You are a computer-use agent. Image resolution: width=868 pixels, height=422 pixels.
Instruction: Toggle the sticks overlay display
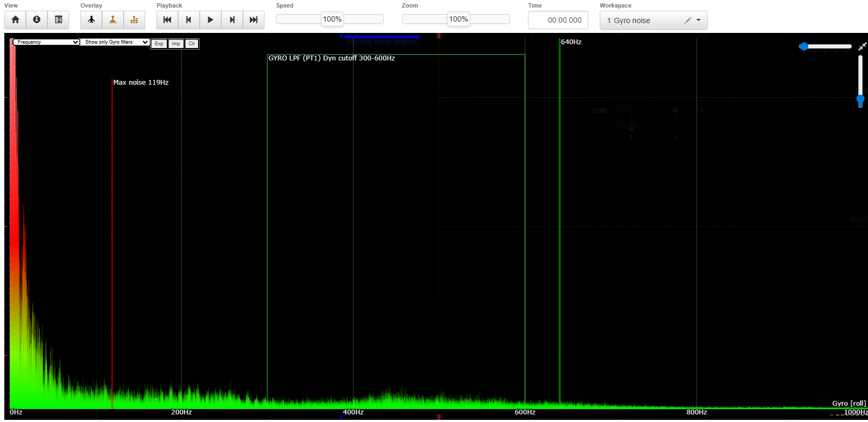[x=113, y=20]
